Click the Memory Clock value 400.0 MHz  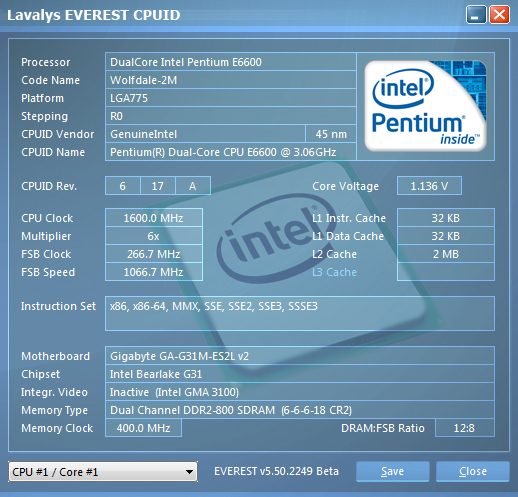[x=143, y=428]
